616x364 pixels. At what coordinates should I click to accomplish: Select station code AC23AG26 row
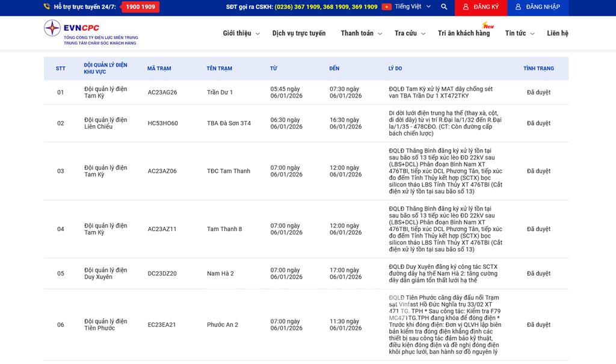pyautogui.click(x=162, y=93)
